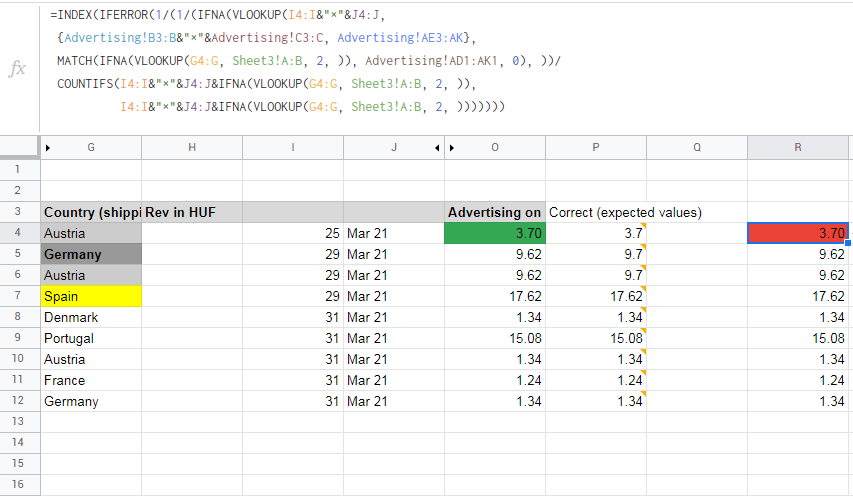Click the fx formula icon
The height and width of the screenshot is (496, 853).
(x=17, y=69)
